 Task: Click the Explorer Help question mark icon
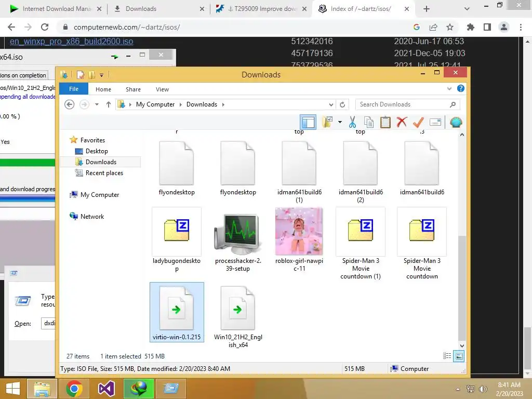pyautogui.click(x=460, y=88)
